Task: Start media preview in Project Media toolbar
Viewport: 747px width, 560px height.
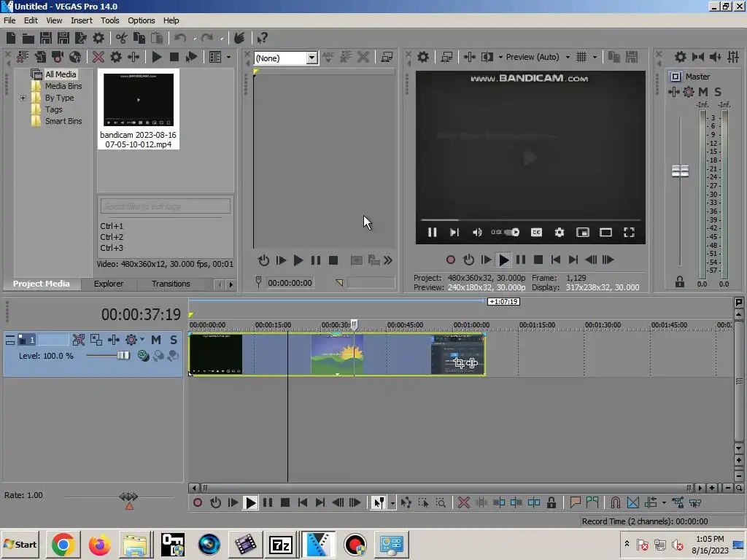Action: 157,57
